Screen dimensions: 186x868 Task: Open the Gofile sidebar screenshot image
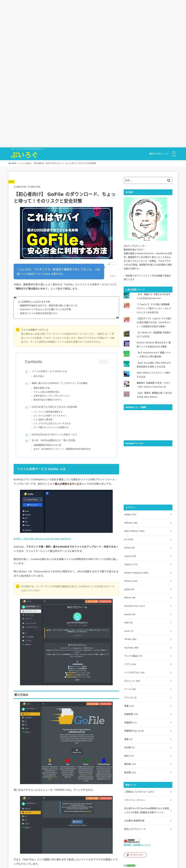point(66,511)
